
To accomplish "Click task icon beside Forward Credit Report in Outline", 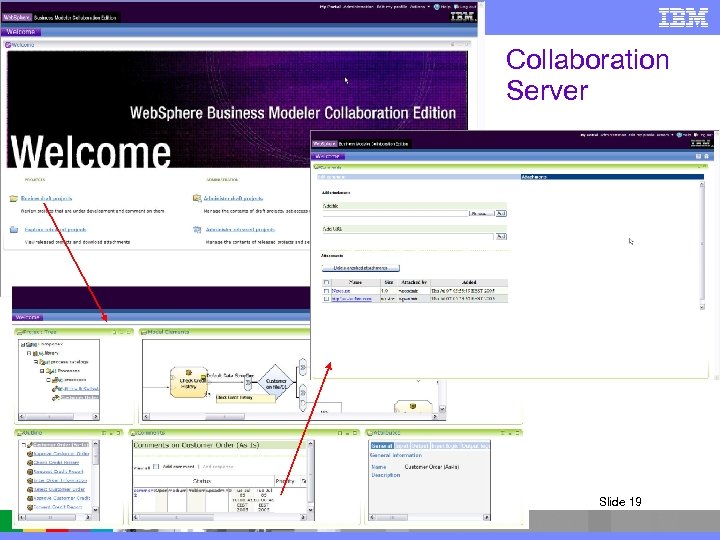I will [x=30, y=507].
